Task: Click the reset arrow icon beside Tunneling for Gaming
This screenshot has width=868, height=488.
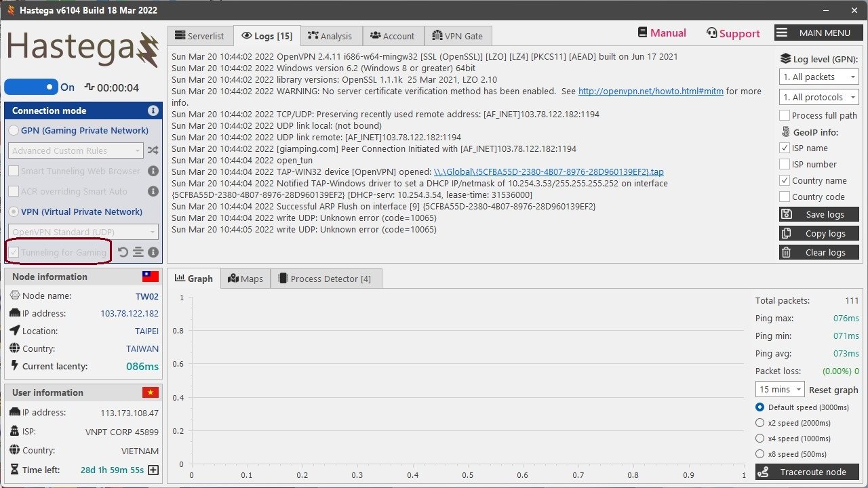Action: pos(123,252)
